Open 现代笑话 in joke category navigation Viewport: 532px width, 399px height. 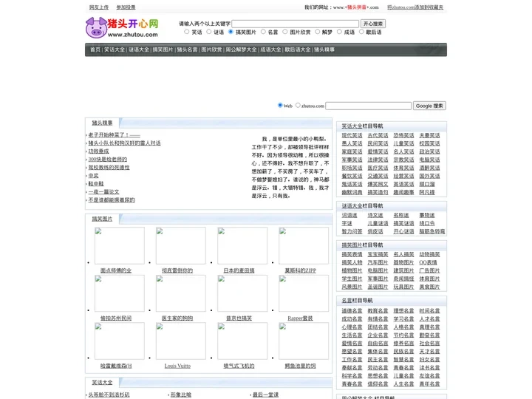tap(352, 135)
